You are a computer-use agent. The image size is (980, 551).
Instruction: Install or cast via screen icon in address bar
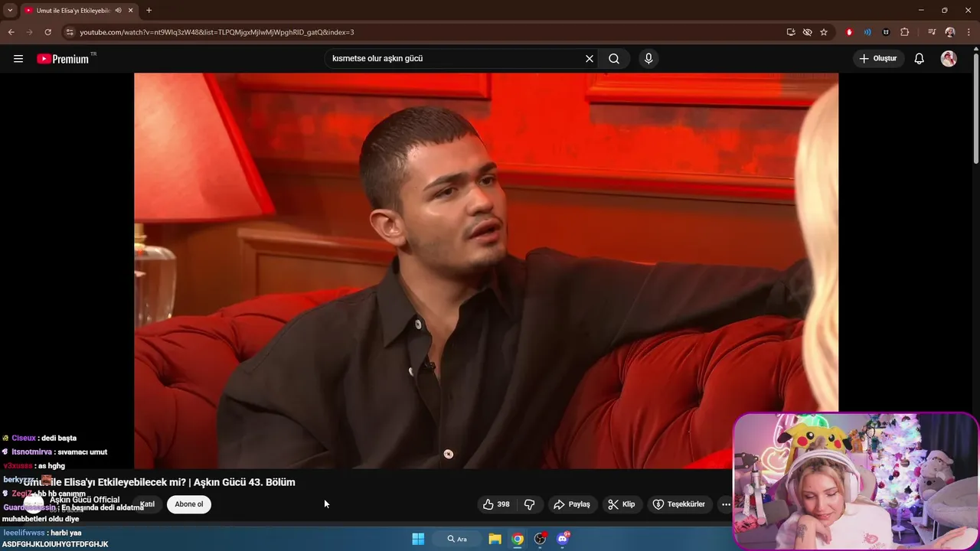[x=791, y=32]
